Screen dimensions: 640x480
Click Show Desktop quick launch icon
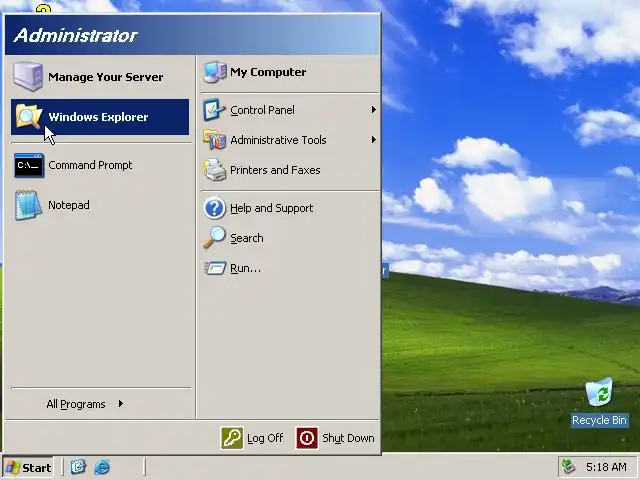click(78, 467)
